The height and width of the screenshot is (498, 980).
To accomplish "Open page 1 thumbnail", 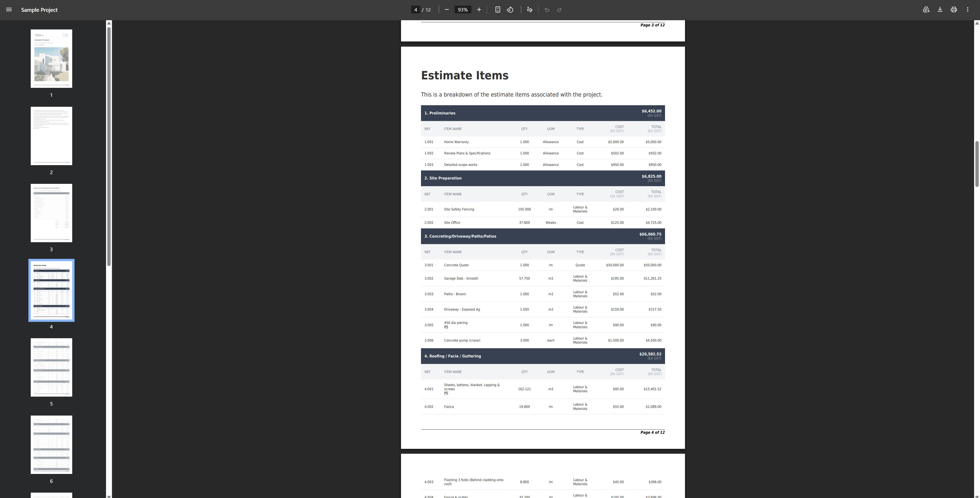I will [x=51, y=59].
